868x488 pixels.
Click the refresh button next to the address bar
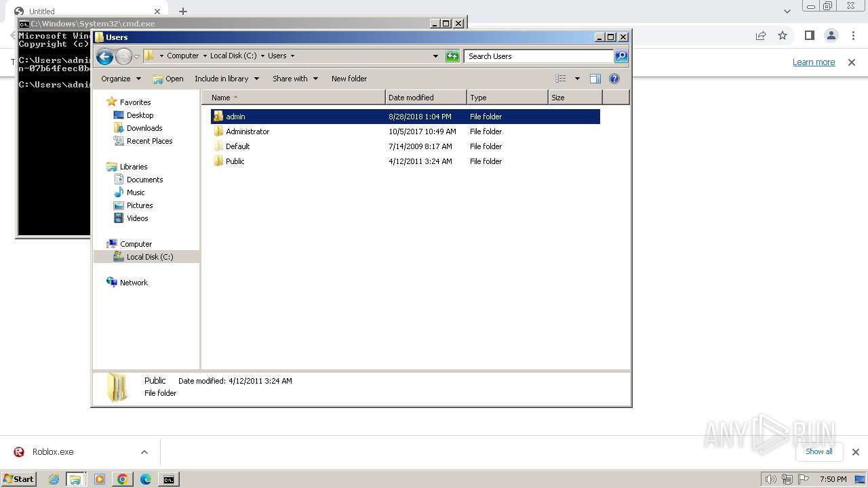click(452, 56)
